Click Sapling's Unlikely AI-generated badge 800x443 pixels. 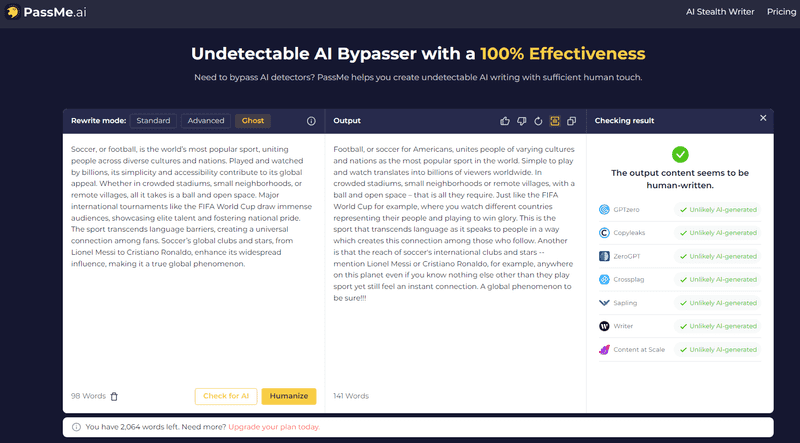pos(717,303)
